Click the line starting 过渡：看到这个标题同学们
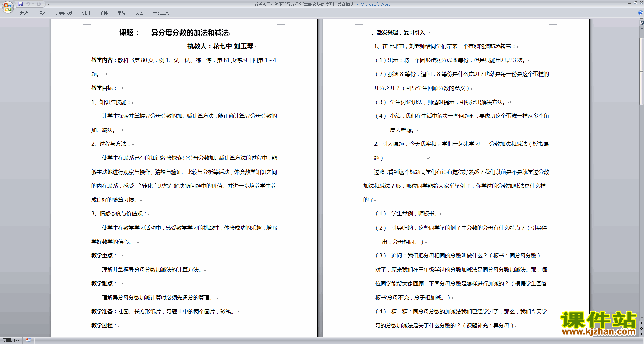Screen dimensions: 644x344 pos(462,172)
